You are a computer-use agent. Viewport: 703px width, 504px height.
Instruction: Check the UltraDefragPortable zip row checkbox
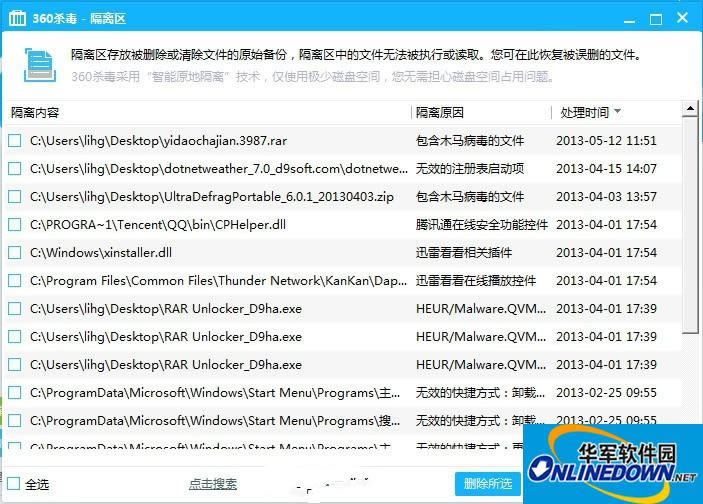click(x=14, y=196)
